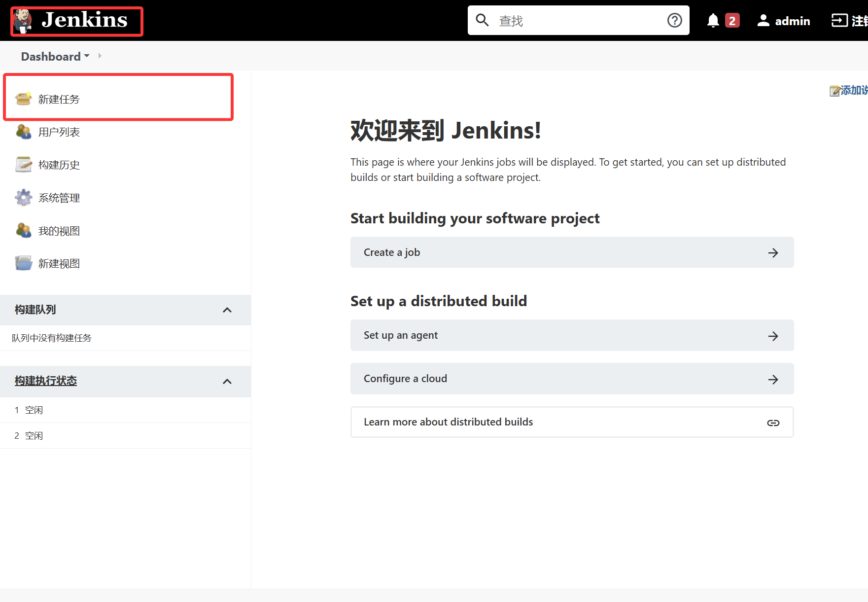Click the arrow on Set up an agent
This screenshot has width=868, height=602.
(x=773, y=336)
